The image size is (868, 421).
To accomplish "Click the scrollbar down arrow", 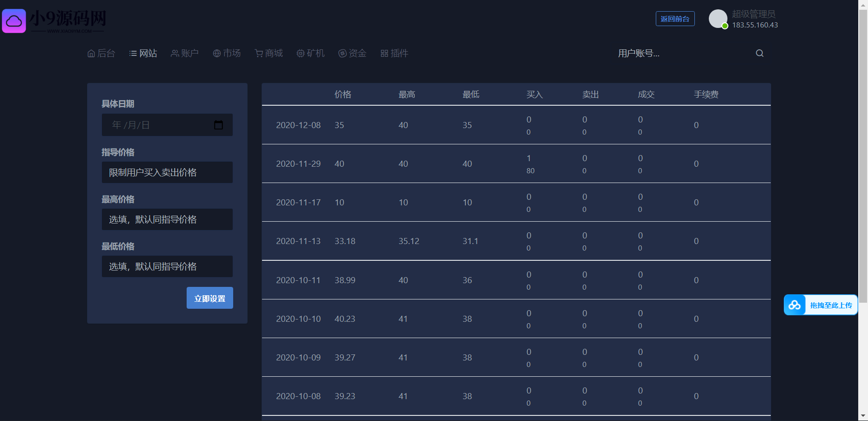I will [863, 416].
